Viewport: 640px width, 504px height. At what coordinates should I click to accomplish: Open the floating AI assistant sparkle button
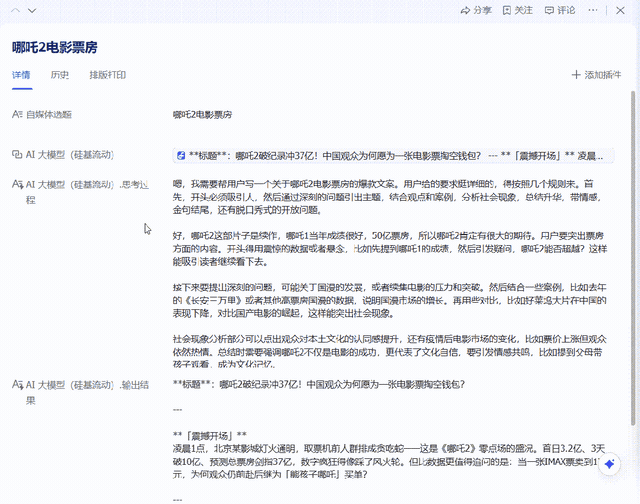point(609,464)
